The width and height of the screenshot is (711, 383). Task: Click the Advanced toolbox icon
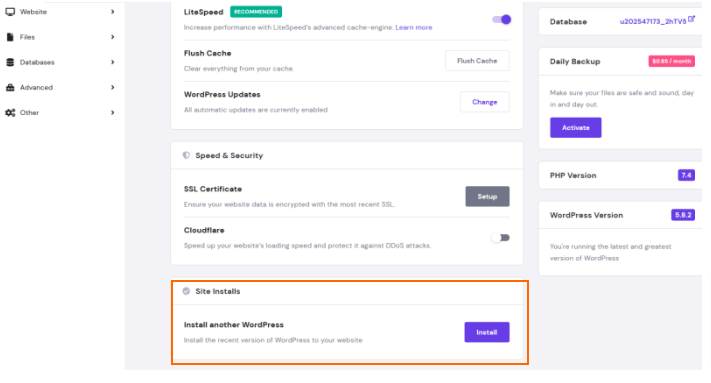coord(10,87)
